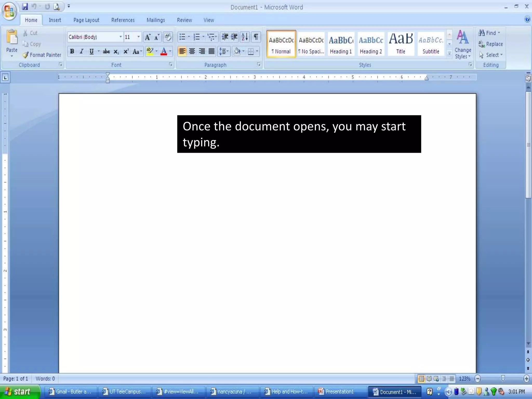Click the Clear Formatting icon

(x=168, y=37)
